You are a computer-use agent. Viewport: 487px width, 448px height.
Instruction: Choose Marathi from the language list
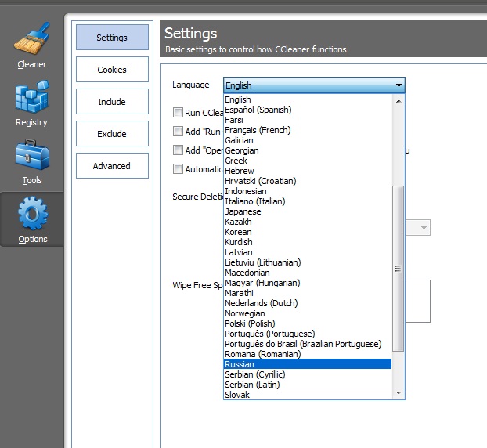[308, 293]
